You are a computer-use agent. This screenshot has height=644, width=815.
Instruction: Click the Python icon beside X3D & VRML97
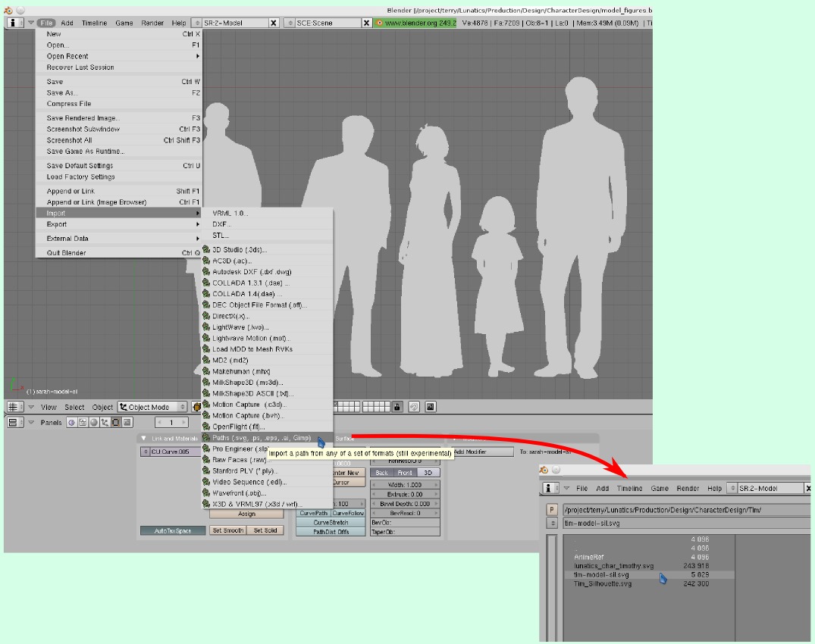[206, 504]
